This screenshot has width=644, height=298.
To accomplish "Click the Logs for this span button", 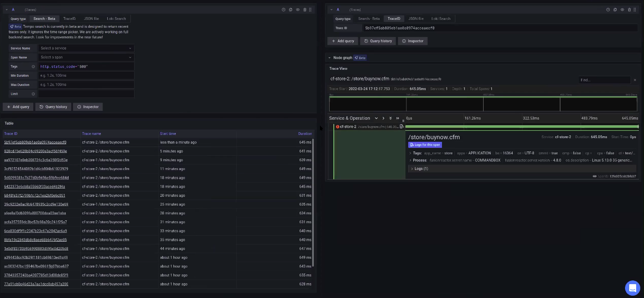I will (x=425, y=145).
